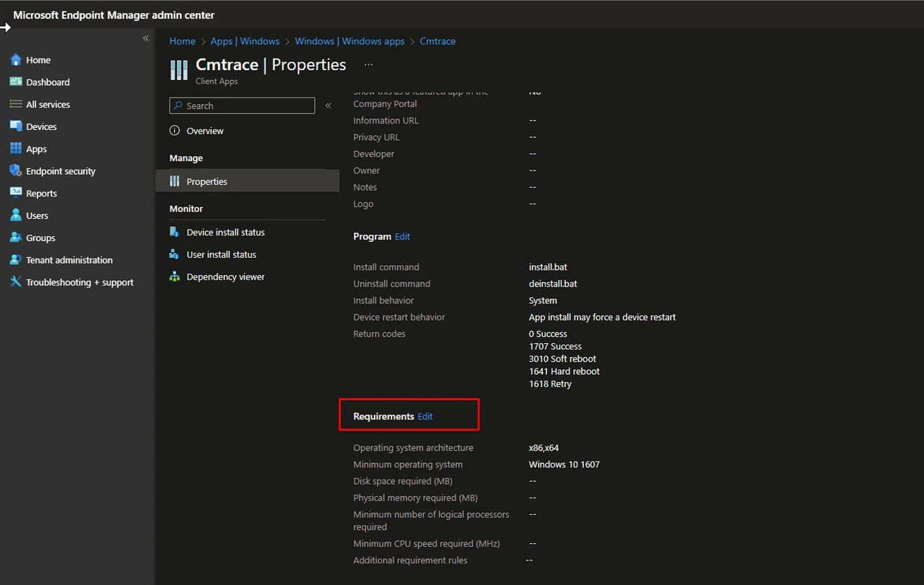
Task: Open Devices icon in sidebar
Action: (16, 126)
